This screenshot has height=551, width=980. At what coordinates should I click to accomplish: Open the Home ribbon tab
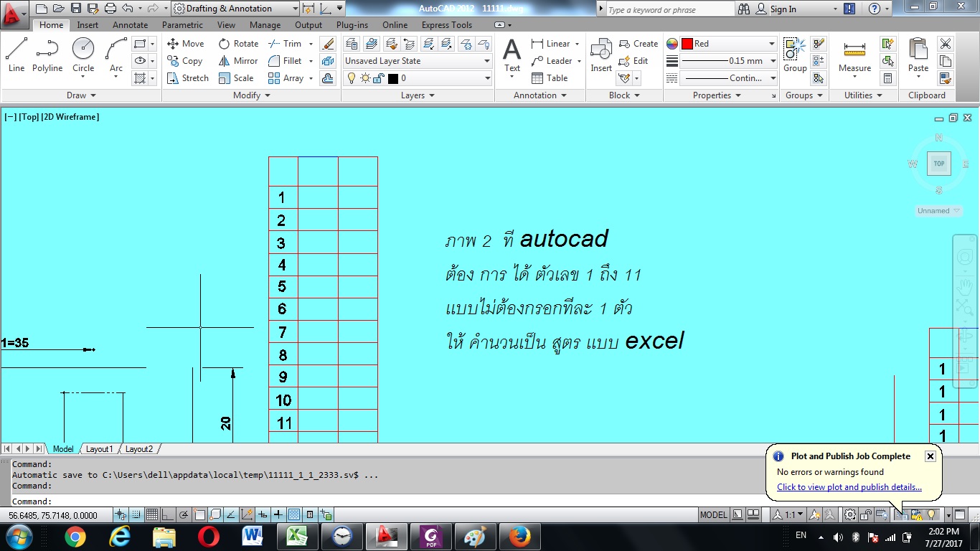pyautogui.click(x=51, y=25)
